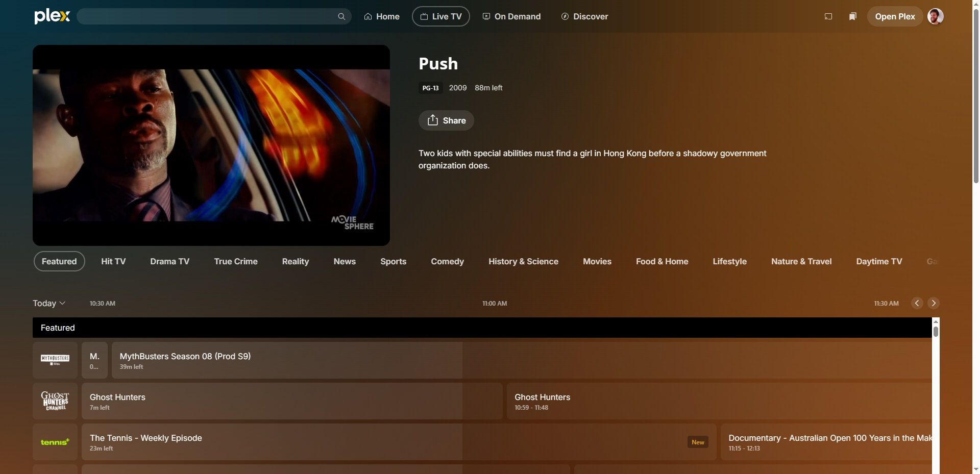Image resolution: width=980 pixels, height=474 pixels.
Task: Click the 10:30 AM time label
Action: [x=103, y=303]
